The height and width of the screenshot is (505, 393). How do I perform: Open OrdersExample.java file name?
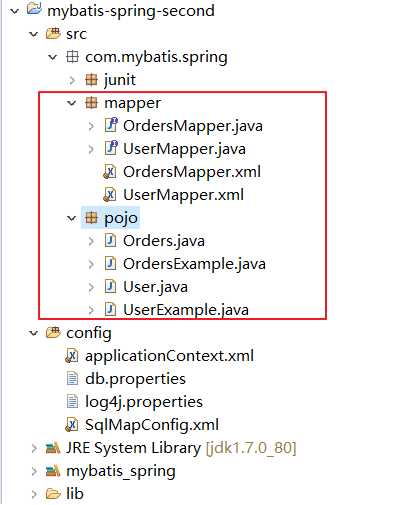point(194,265)
